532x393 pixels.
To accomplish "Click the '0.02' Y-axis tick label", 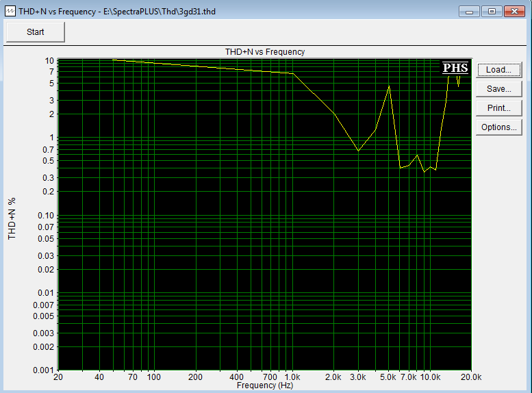I will tap(46, 270).
